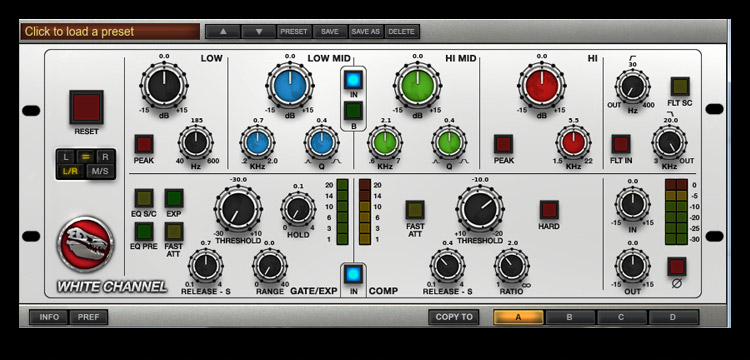Click the blue LOW MID Q knob
This screenshot has width=750, height=360.
[322, 142]
